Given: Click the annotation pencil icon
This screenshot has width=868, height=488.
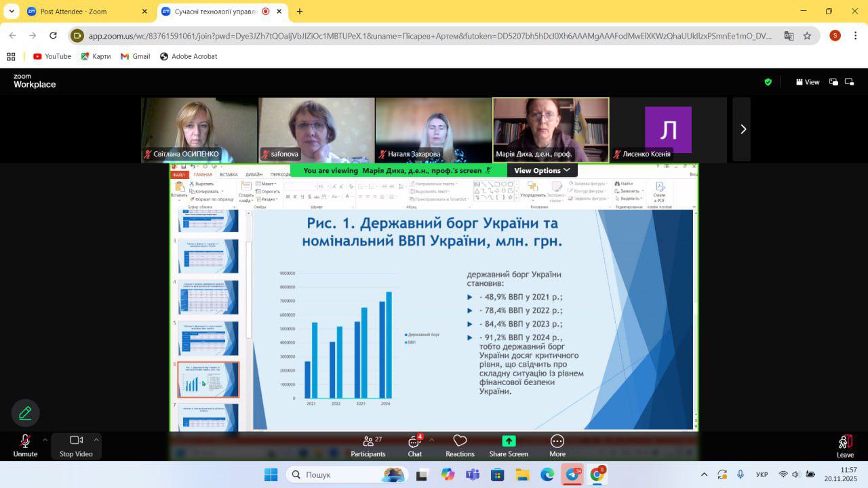Looking at the screenshot, I should pyautogui.click(x=25, y=413).
